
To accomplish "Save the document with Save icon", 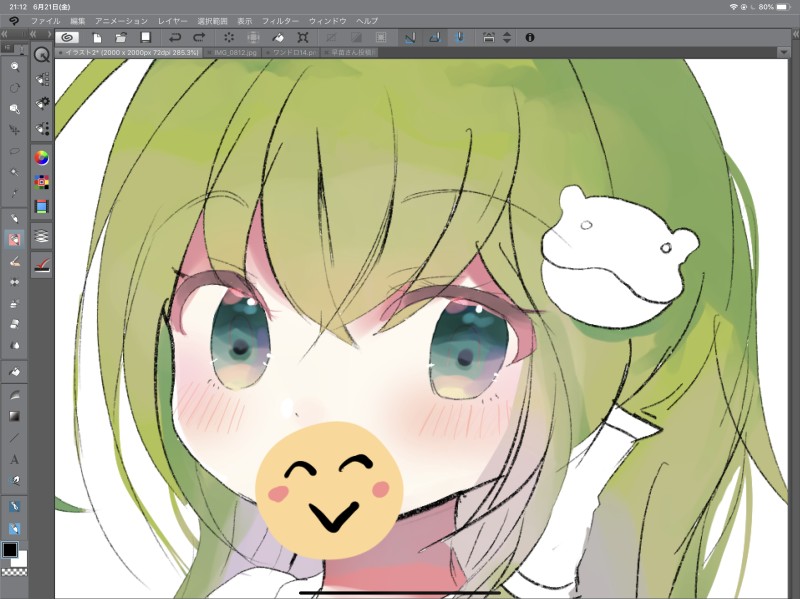I will point(145,37).
